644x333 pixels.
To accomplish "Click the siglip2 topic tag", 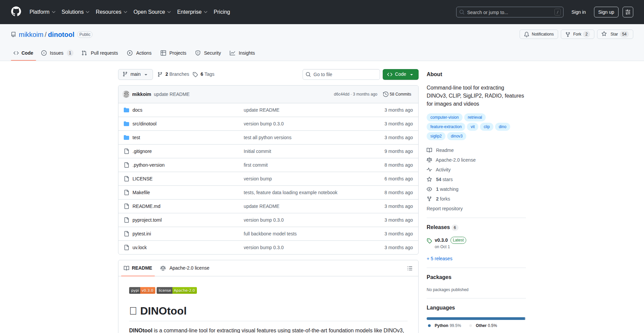I will click(x=436, y=136).
